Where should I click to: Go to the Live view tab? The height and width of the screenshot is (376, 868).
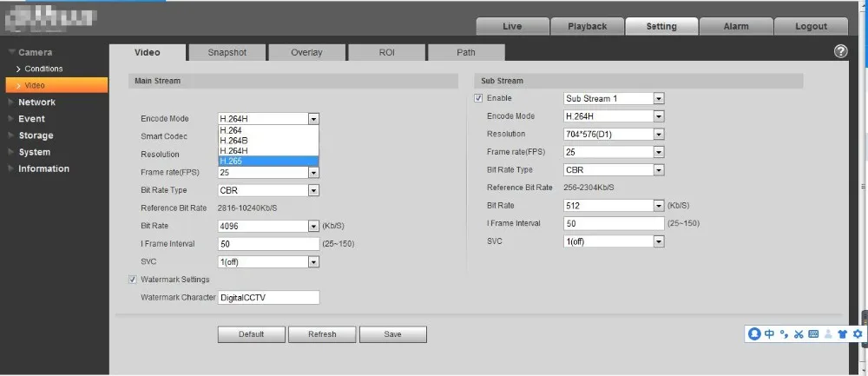(512, 27)
